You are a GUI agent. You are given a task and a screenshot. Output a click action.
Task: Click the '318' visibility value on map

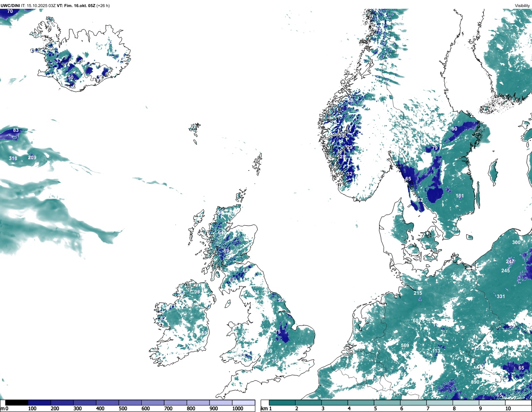click(13, 158)
